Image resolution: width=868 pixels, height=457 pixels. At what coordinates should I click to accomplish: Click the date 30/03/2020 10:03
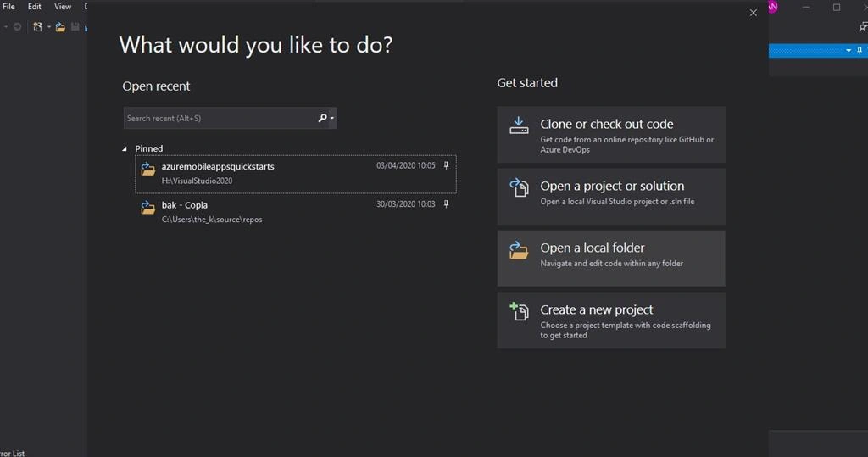[406, 203]
